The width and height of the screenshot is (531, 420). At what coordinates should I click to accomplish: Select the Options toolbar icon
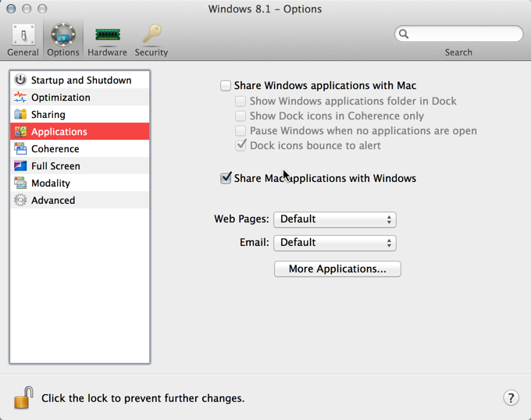click(63, 34)
